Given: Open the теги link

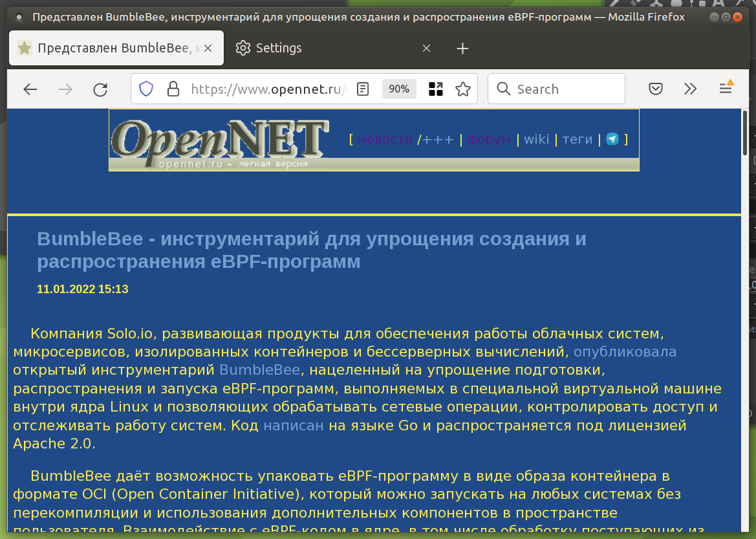Looking at the screenshot, I should 577,140.
